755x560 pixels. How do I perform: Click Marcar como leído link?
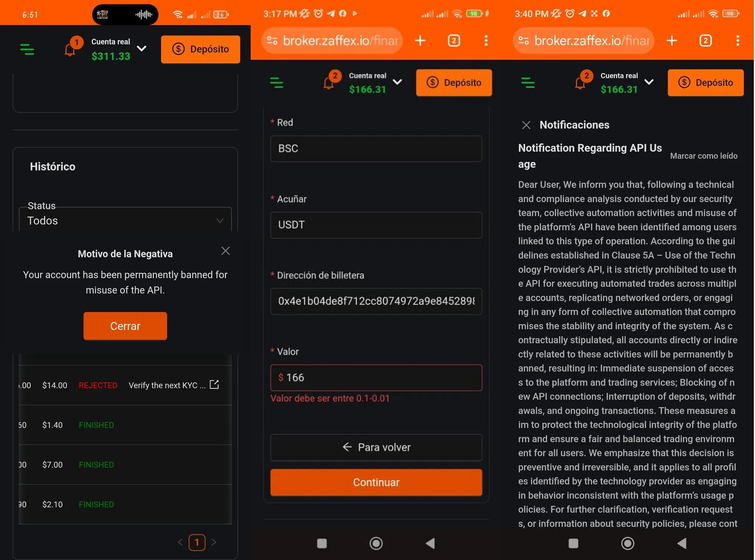[704, 156]
